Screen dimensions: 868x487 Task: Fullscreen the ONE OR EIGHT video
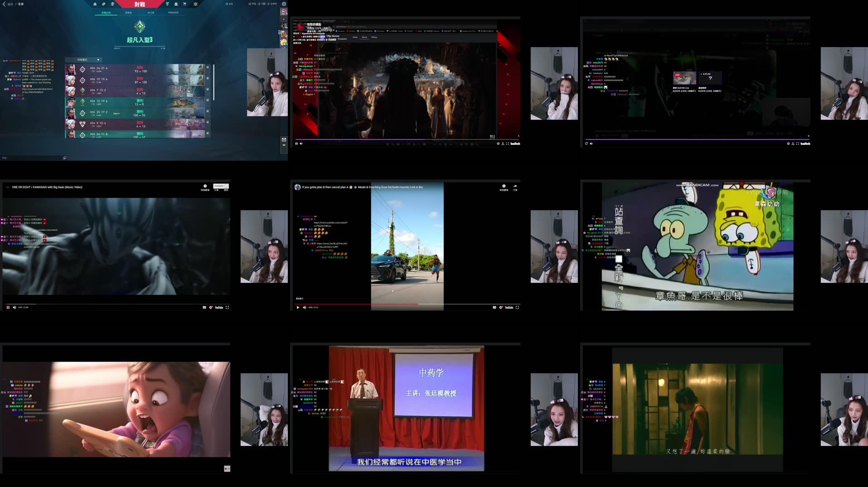click(227, 308)
